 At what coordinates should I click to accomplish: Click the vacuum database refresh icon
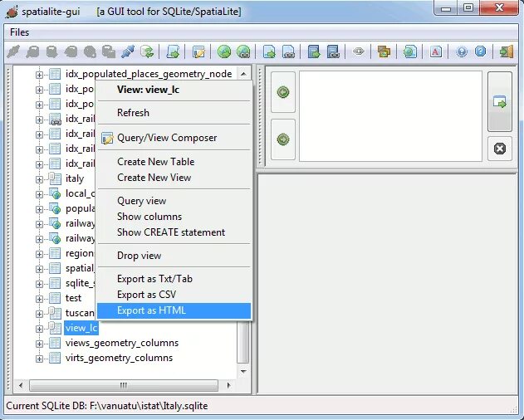tap(147, 51)
